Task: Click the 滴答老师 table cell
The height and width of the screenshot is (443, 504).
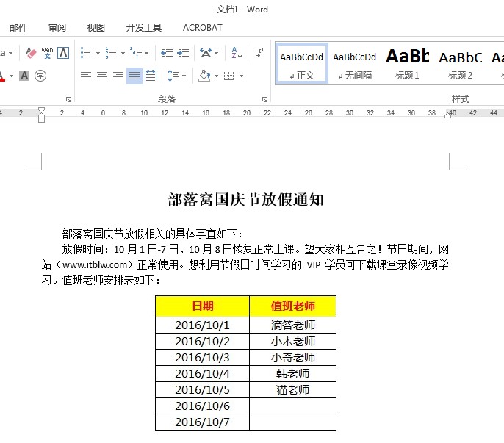Action: 293,325
